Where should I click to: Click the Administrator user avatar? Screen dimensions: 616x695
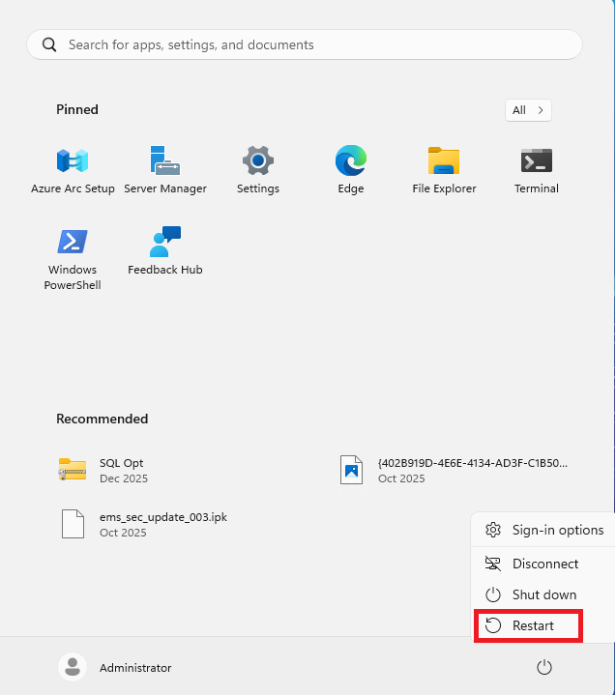73,667
